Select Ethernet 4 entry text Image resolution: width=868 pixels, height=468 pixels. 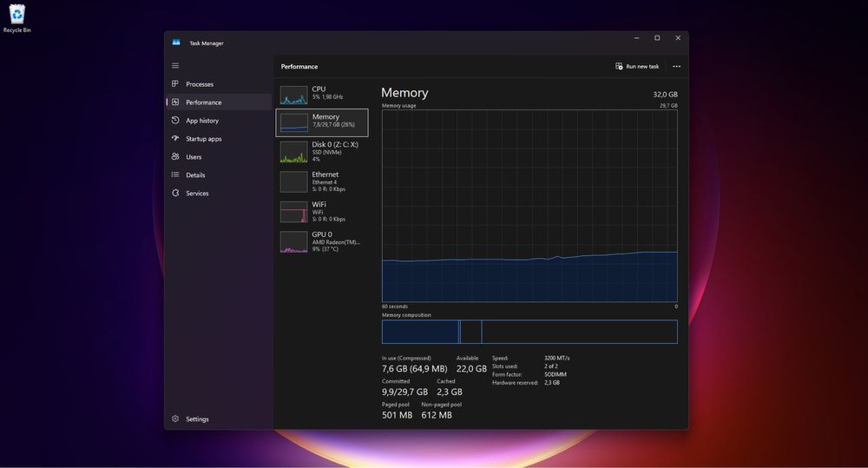click(x=325, y=182)
